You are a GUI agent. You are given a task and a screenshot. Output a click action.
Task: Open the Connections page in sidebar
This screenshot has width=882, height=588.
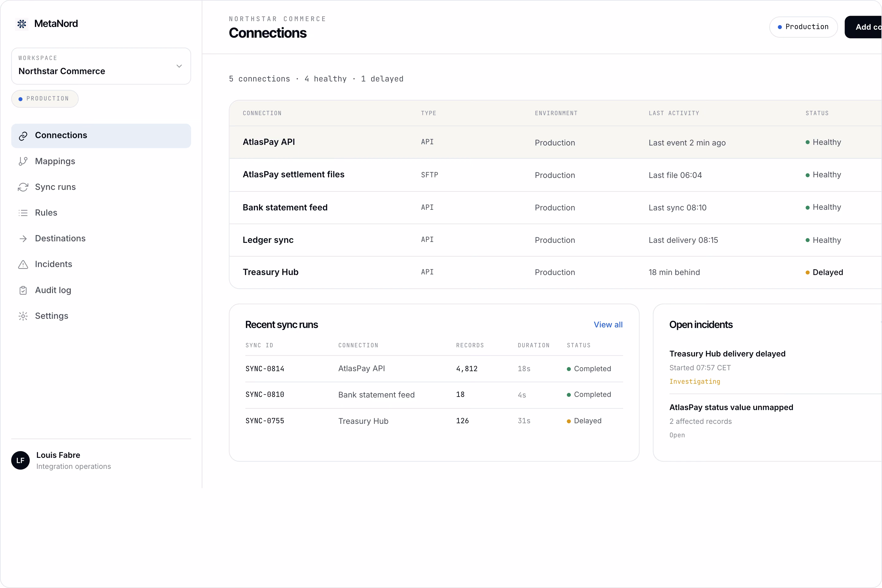(x=101, y=136)
